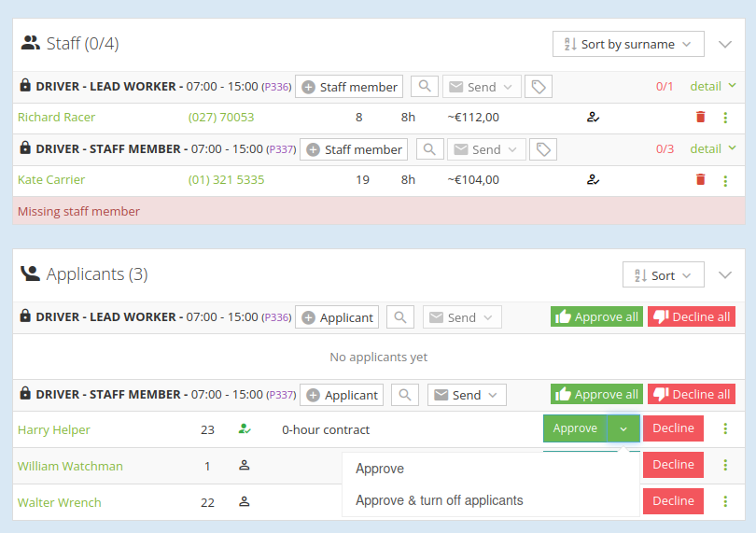The height and width of the screenshot is (533, 756).
Task: Open the Send dropdown in Applicants P336 row
Action: tap(462, 317)
